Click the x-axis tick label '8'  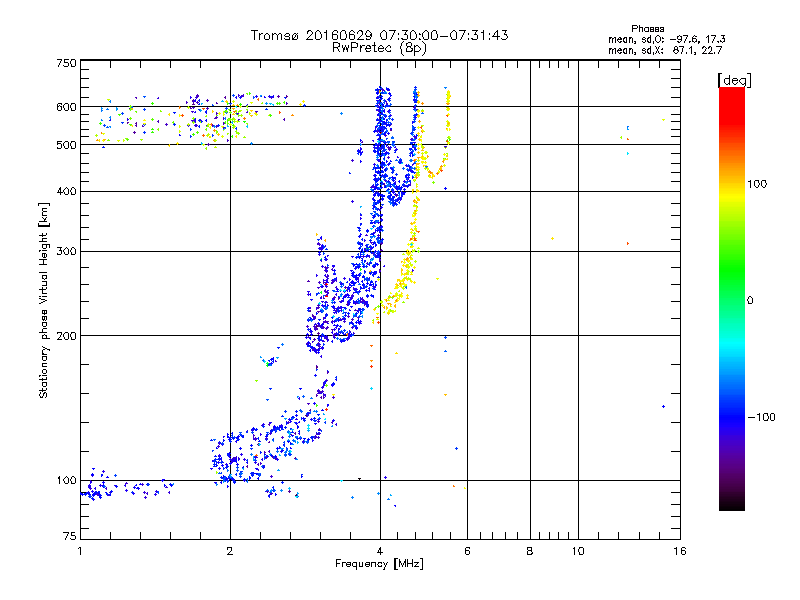point(530,551)
